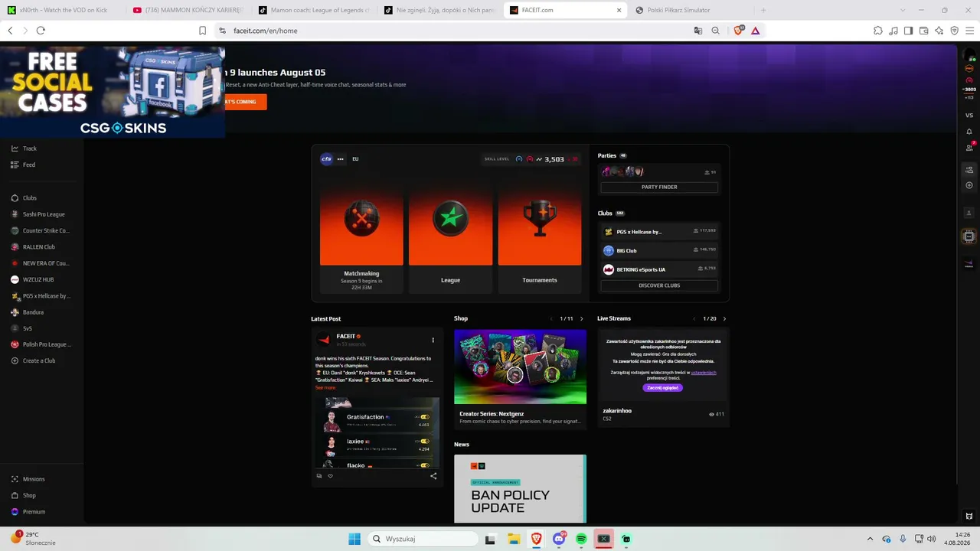The height and width of the screenshot is (551, 980).
Task: Open WZCLIZ HUB in the sidebar
Action: (x=32, y=279)
